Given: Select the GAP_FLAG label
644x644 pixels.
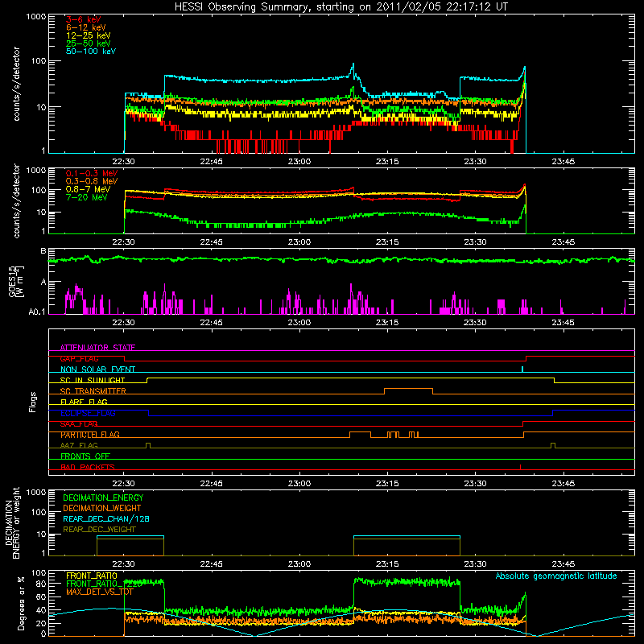Looking at the screenshot, I should coord(79,358).
